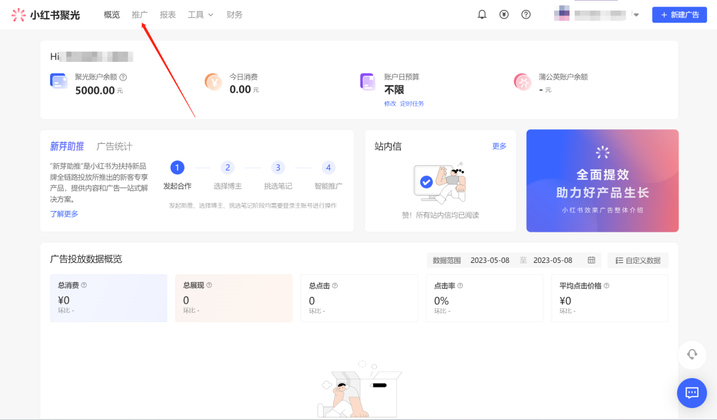This screenshot has width=717, height=420.
Task: Click info icon next to 总消费
Action: [x=84, y=286]
